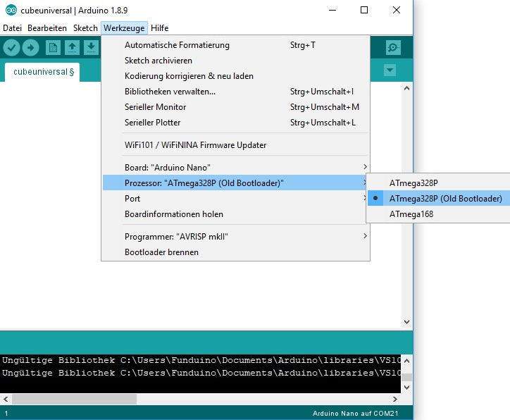This screenshot has width=510, height=420.
Task: Click the New sketch toolbar icon
Action: (53, 48)
